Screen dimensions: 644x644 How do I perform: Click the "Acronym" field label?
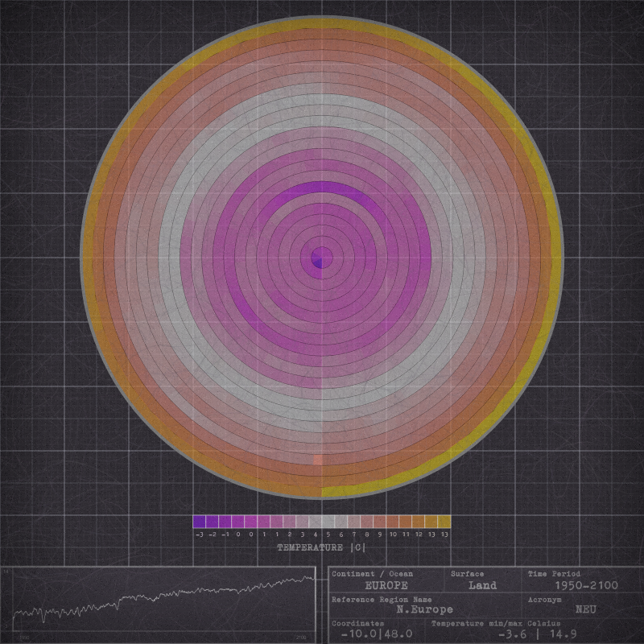[x=545, y=599]
